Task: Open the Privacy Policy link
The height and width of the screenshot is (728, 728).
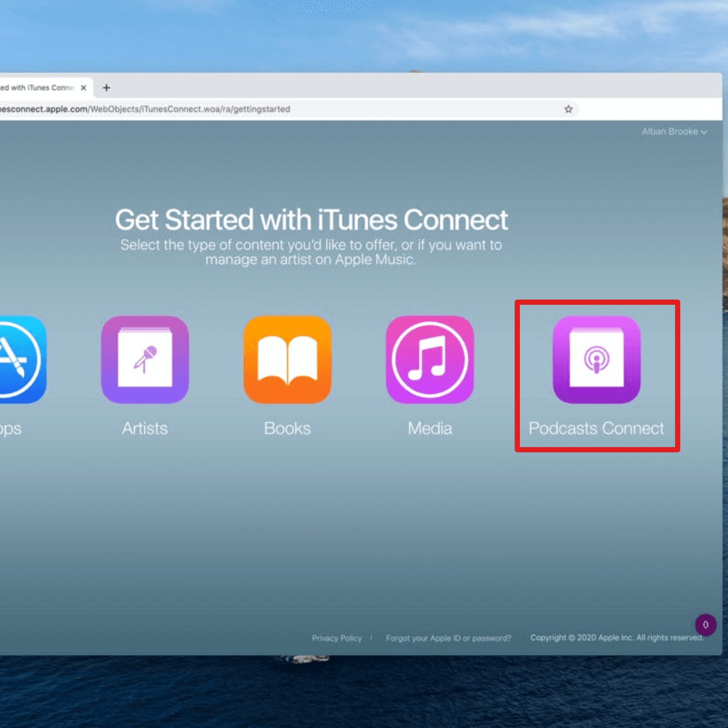Action: [337, 638]
